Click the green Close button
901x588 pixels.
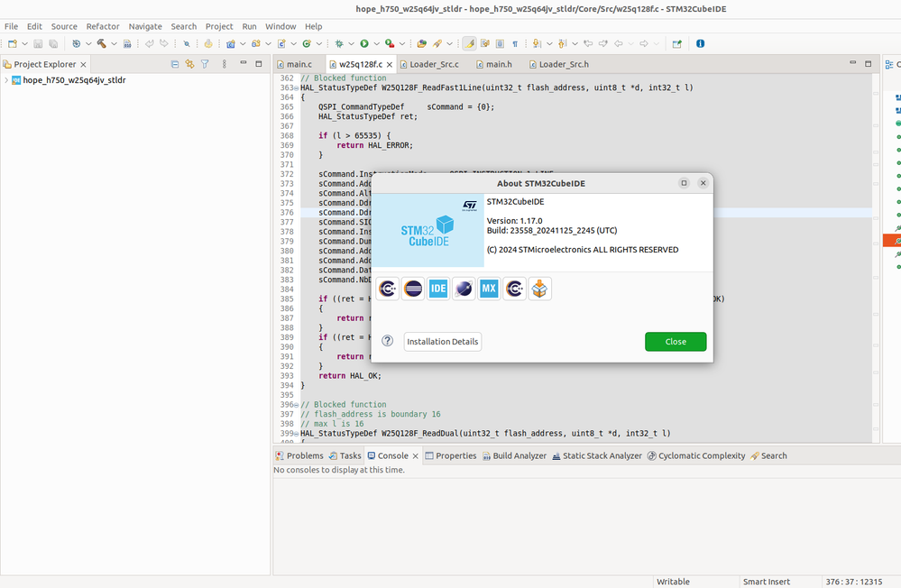676,342
